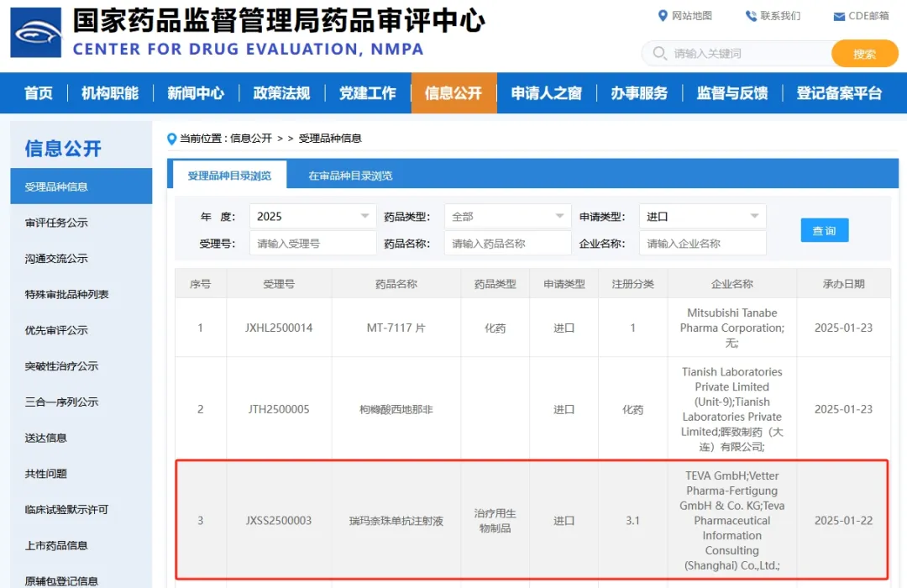907x588 pixels.
Task: Switch to 在审品种目录浏览 tab
Action: coord(350,176)
